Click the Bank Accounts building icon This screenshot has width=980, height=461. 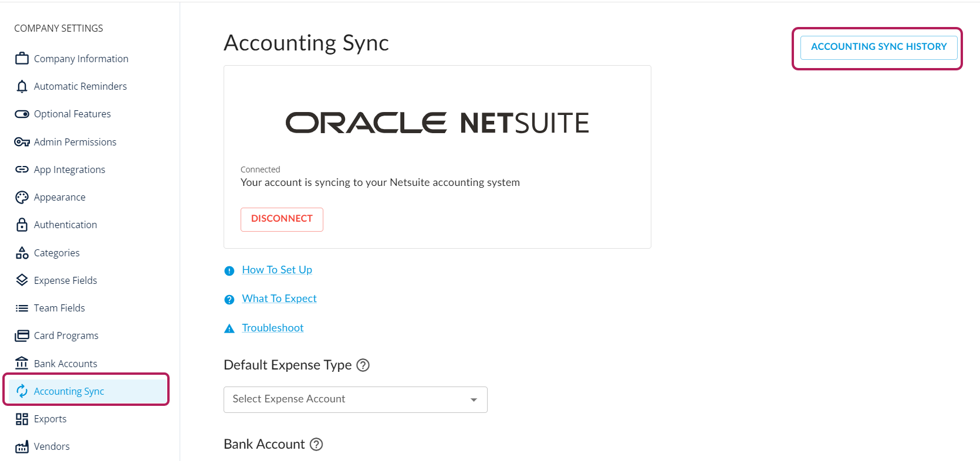(x=22, y=363)
